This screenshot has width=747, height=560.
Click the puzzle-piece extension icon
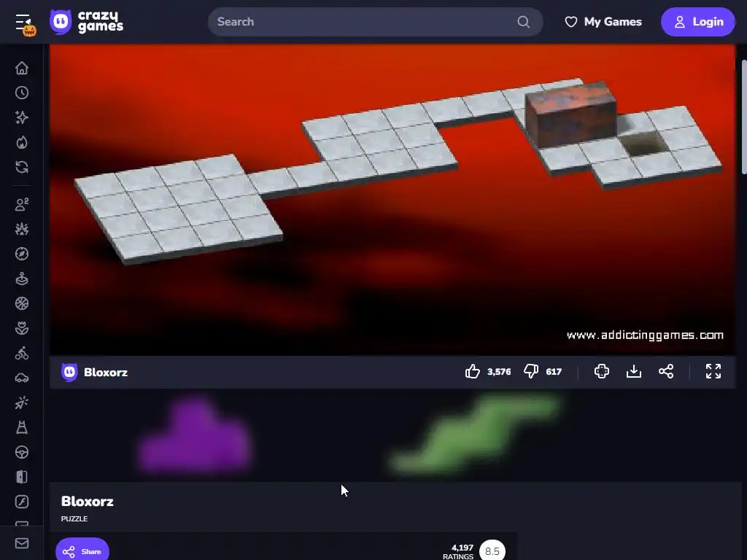602,371
